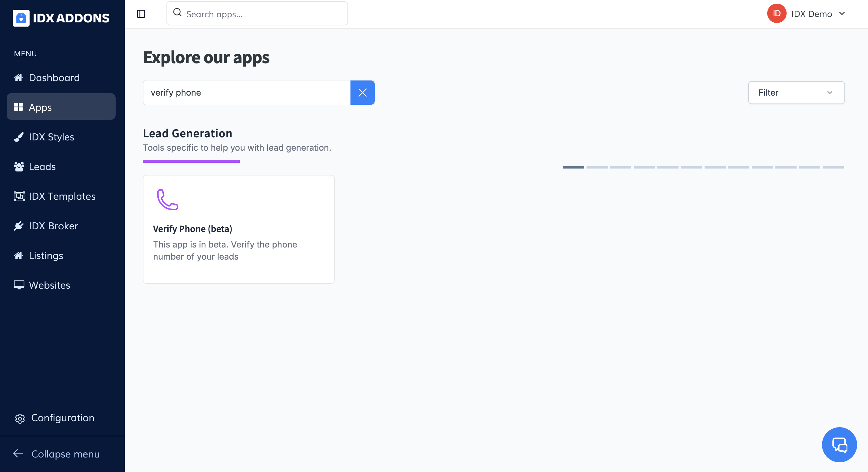Viewport: 868px width, 472px height.
Task: Click the IDX Styles brush icon
Action: coord(19,137)
